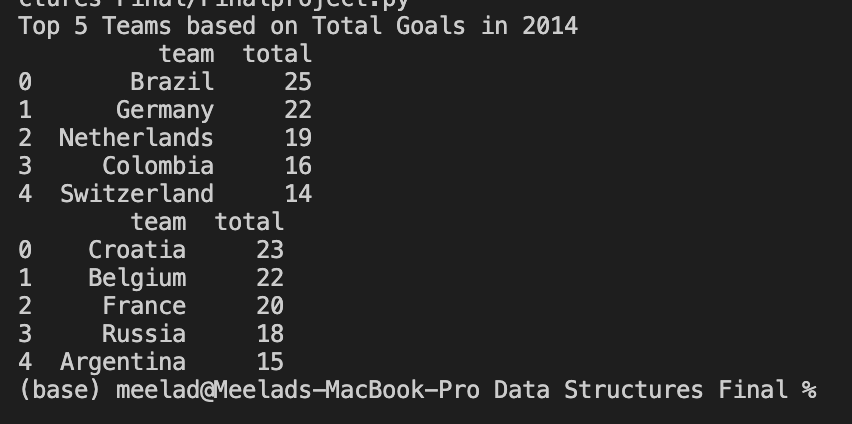Click Switzerland in the output
Screen dimensions: 852x424
137,193
